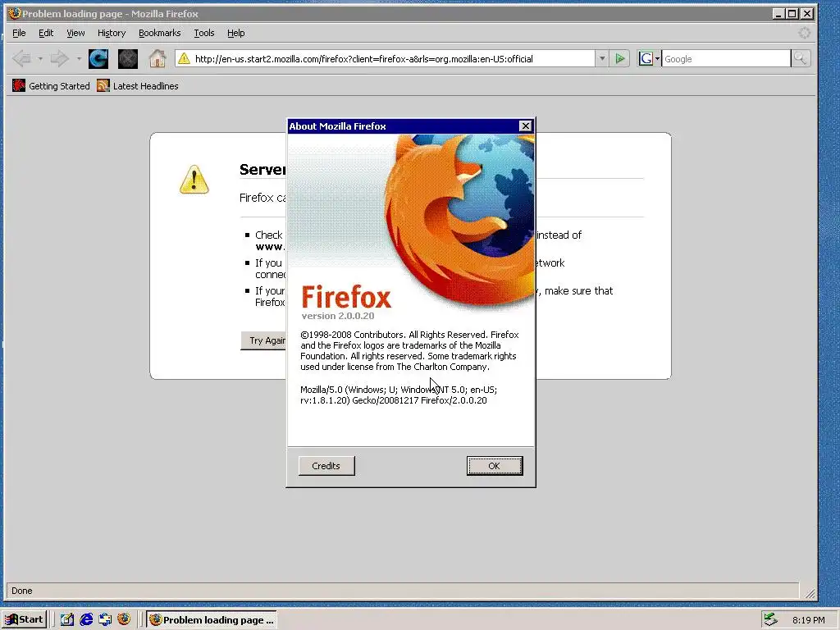Click the window resize grip in the status bar
The height and width of the screenshot is (630, 840).
(810, 592)
